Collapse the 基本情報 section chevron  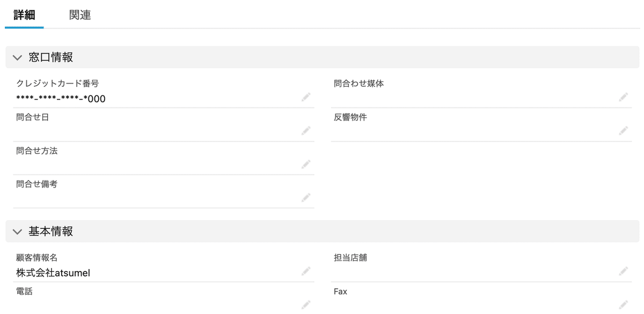coord(17,231)
